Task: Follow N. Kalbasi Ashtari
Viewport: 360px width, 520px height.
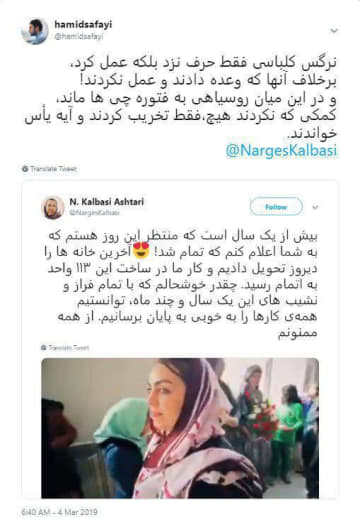Action: click(x=276, y=207)
